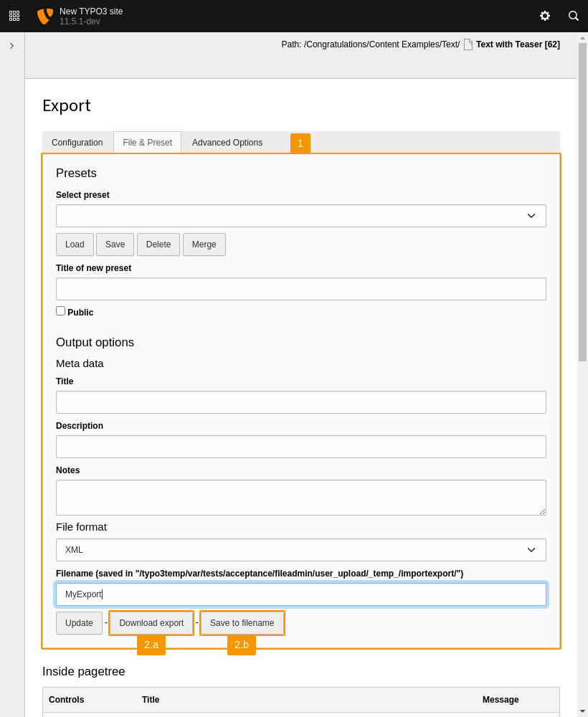Switch to the Configuration tab
The height and width of the screenshot is (717, 588).
77,143
